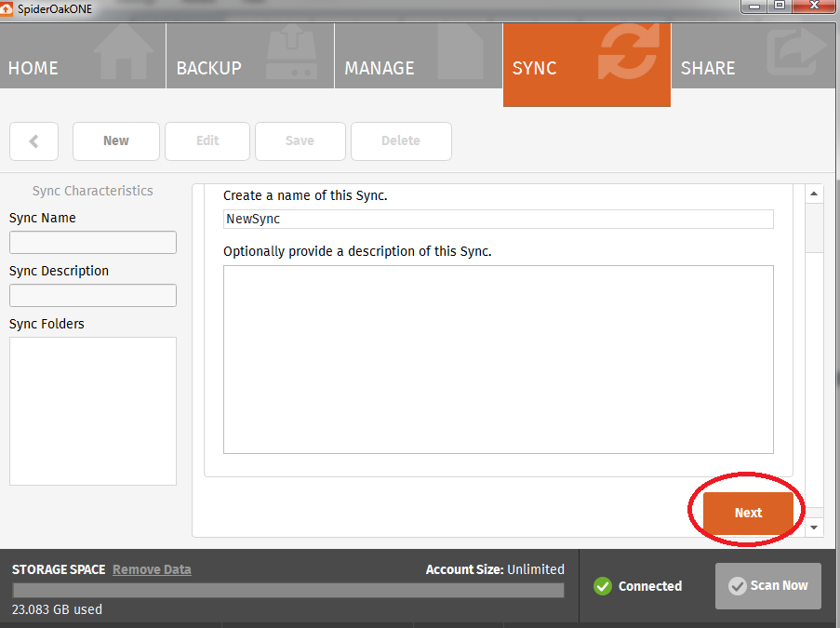
Task: Click the Sync Description field in sidebar
Action: tap(93, 295)
